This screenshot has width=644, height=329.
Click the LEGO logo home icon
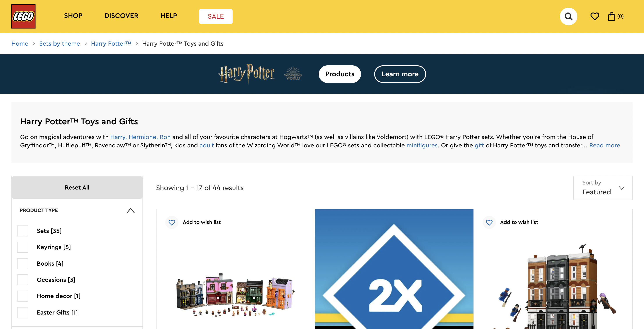click(23, 16)
